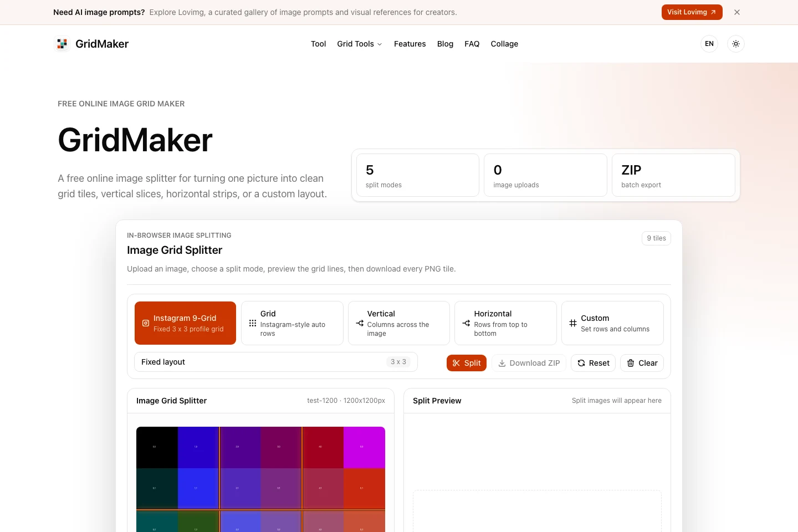798x532 pixels.
Task: Click the ZIP batch export card
Action: [673, 175]
